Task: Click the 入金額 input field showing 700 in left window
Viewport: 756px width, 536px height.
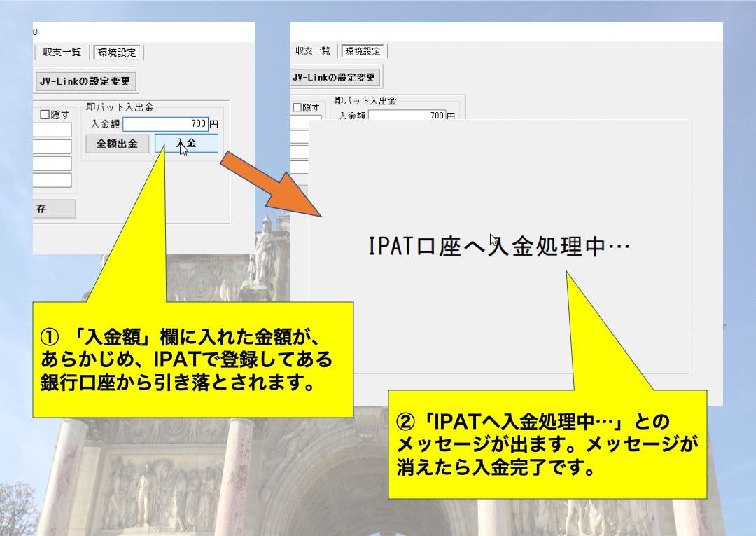Action: (x=165, y=124)
